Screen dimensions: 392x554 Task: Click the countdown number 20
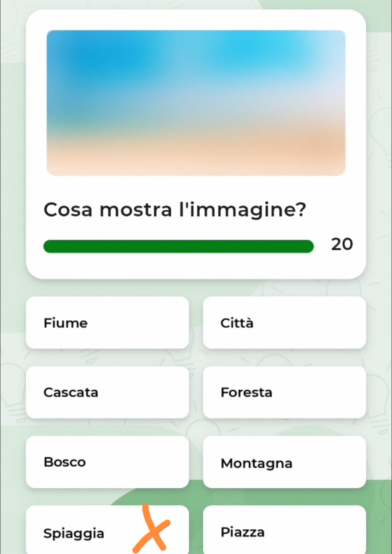(x=342, y=244)
